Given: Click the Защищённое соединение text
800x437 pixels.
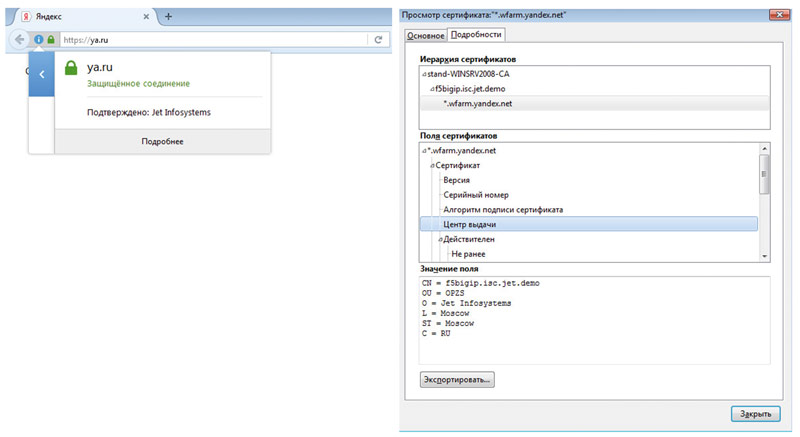Looking at the screenshot, I should point(138,84).
